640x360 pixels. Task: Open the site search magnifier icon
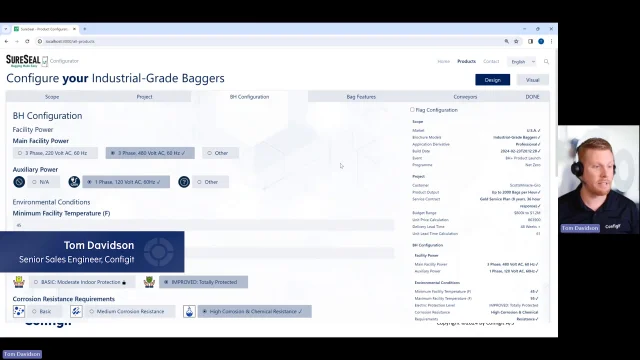pyautogui.click(x=546, y=62)
